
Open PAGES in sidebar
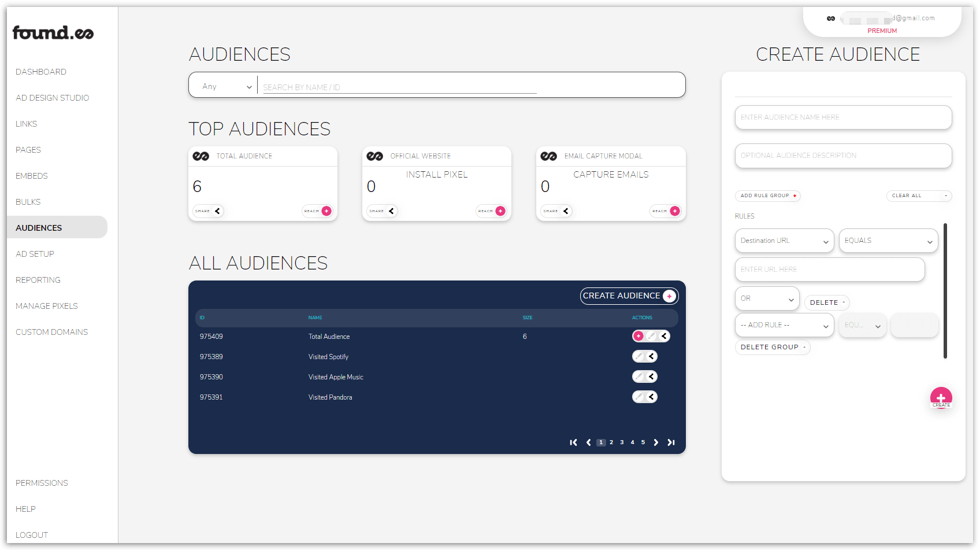28,150
